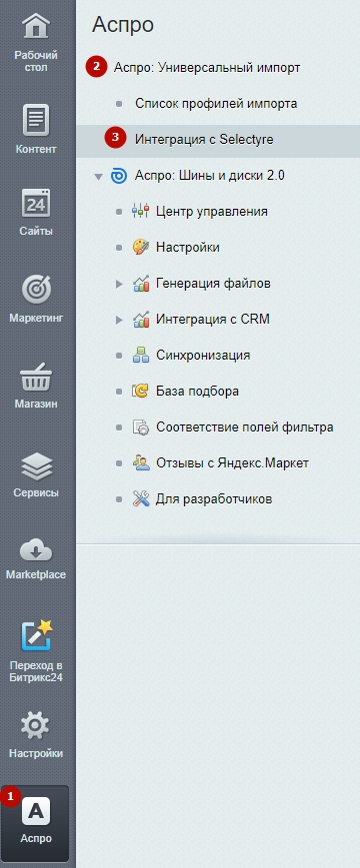Click the Для разработчиков tools icon

pos(141,498)
